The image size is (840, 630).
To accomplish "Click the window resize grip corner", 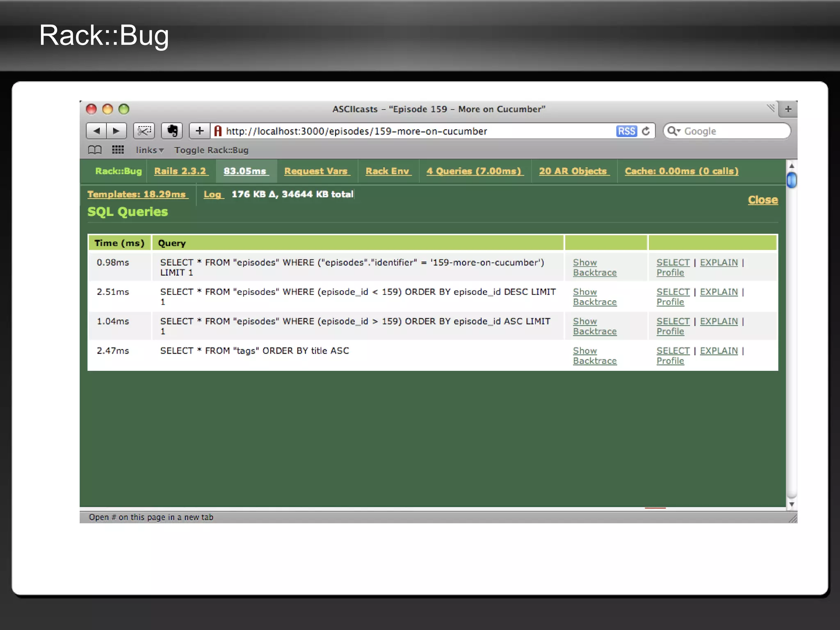I will [x=792, y=518].
